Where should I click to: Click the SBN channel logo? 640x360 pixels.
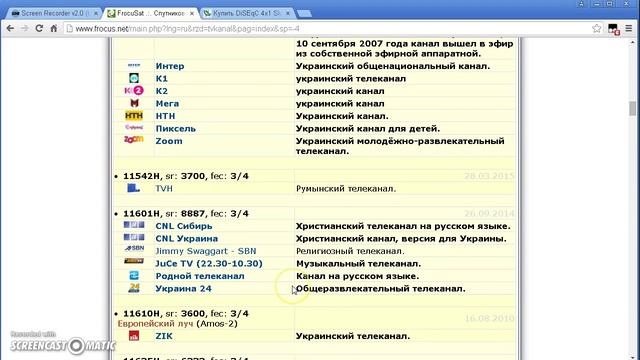(x=134, y=248)
